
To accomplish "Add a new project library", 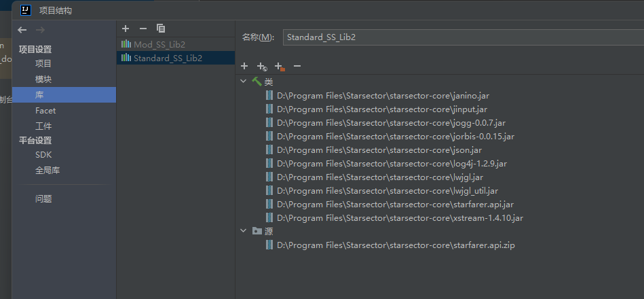I will [126, 29].
